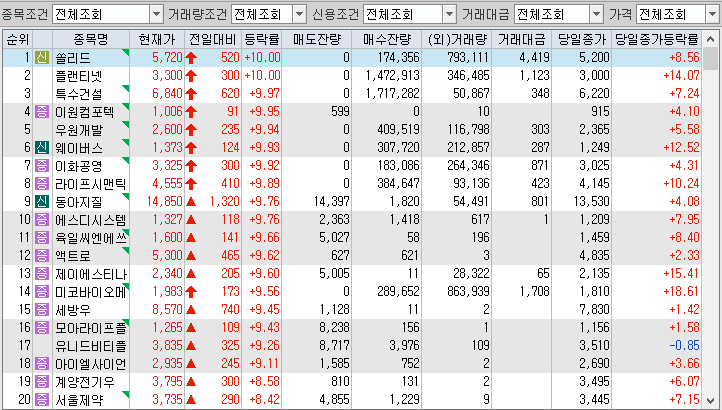Sort by the 매수잔량 column header
This screenshot has height=410, width=722.
click(386, 39)
